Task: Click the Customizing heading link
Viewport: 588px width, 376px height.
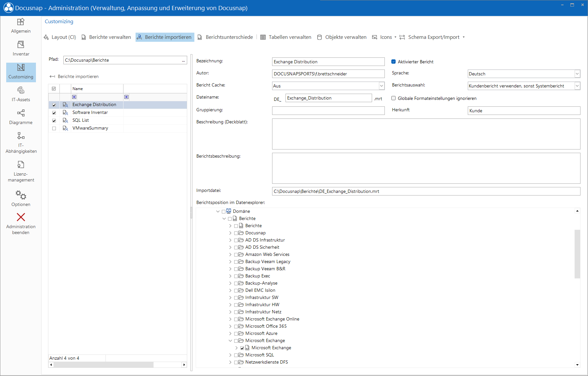Action: 59,22
